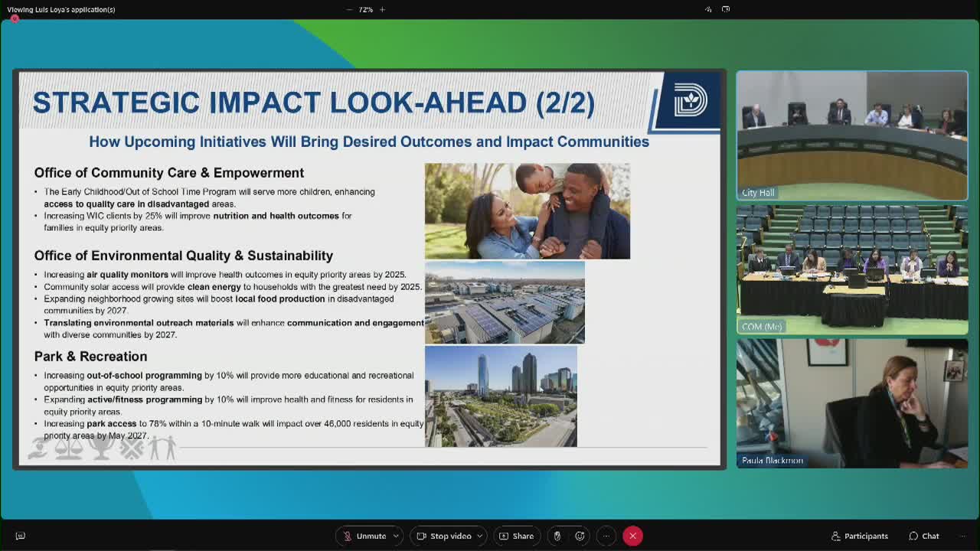Click 'Office of Environmental Quality & Sustainability' heading
The width and height of the screenshot is (980, 551).
pos(184,256)
